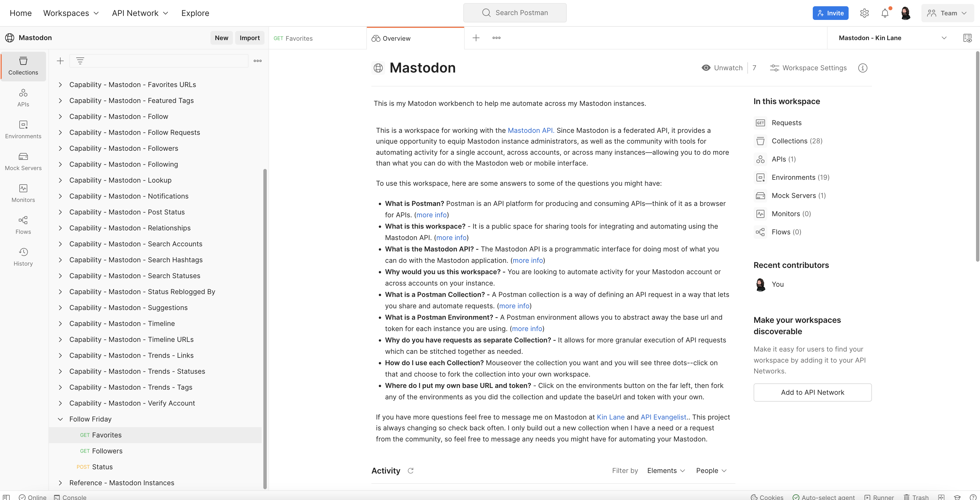Open the Flows sidebar panel
The image size is (980, 500).
23,225
